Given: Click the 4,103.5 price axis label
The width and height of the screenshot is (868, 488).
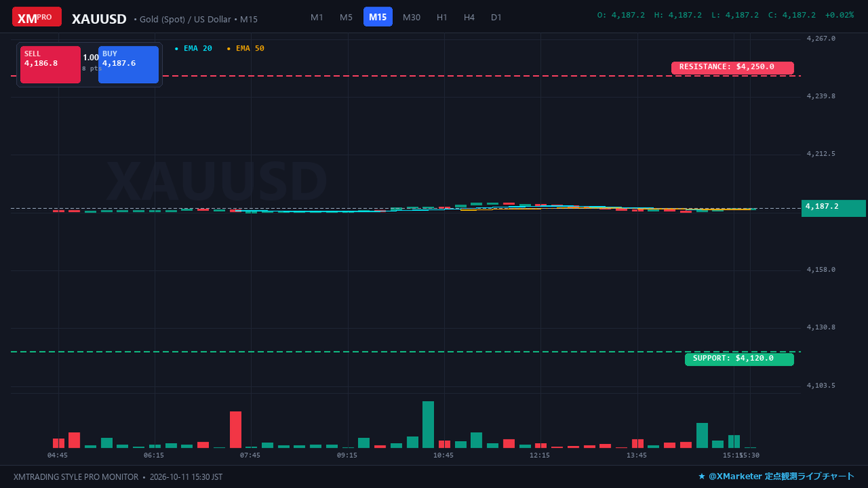Looking at the screenshot, I should click(821, 385).
